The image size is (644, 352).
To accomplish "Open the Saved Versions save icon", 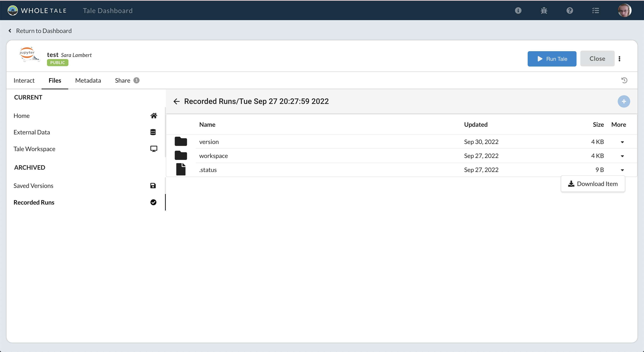I will [153, 186].
